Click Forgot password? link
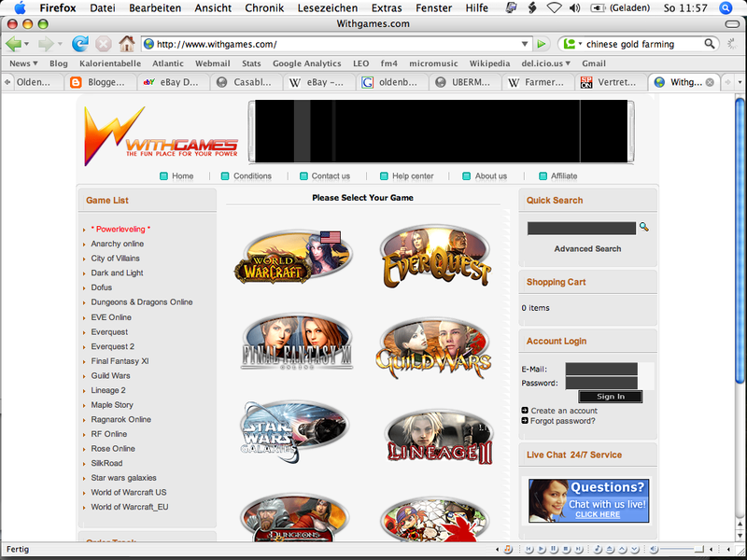 click(562, 421)
